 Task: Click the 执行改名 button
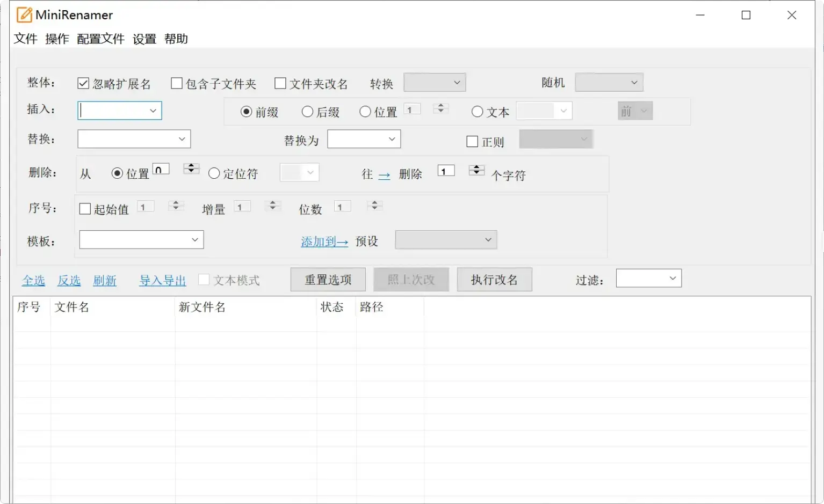tap(494, 280)
